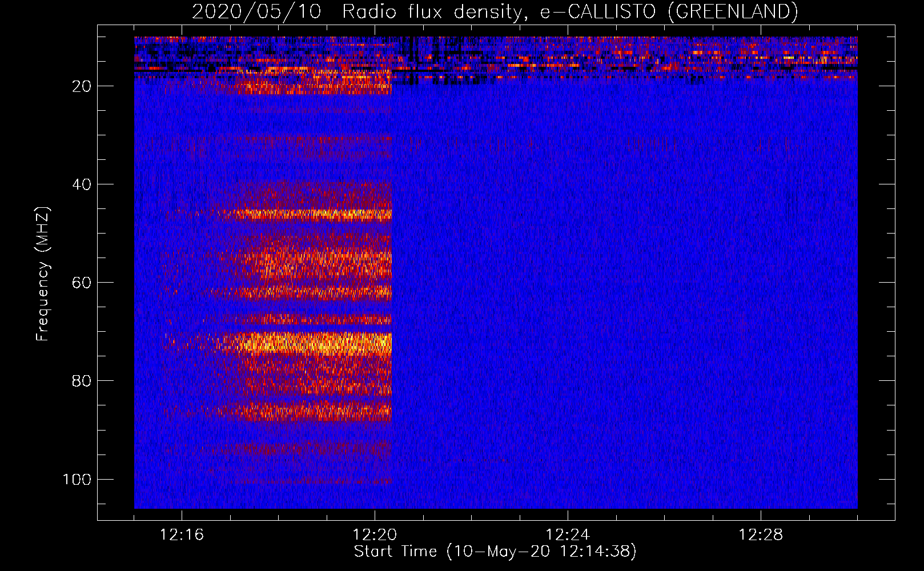Click the 'Start Time (10-May-20 12:14:38)' label
Screen dimensions: 924x571
click(495, 552)
